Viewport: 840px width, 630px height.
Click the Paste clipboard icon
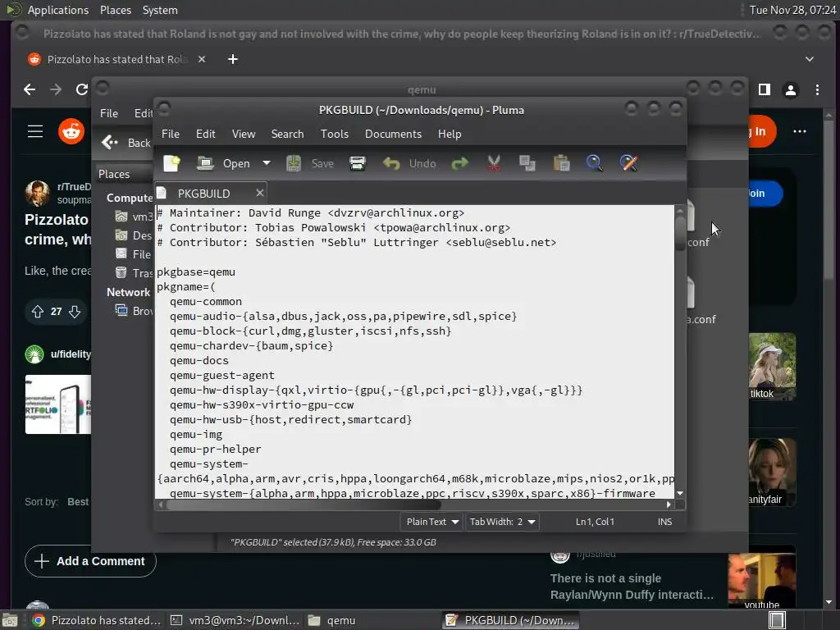tap(561, 163)
